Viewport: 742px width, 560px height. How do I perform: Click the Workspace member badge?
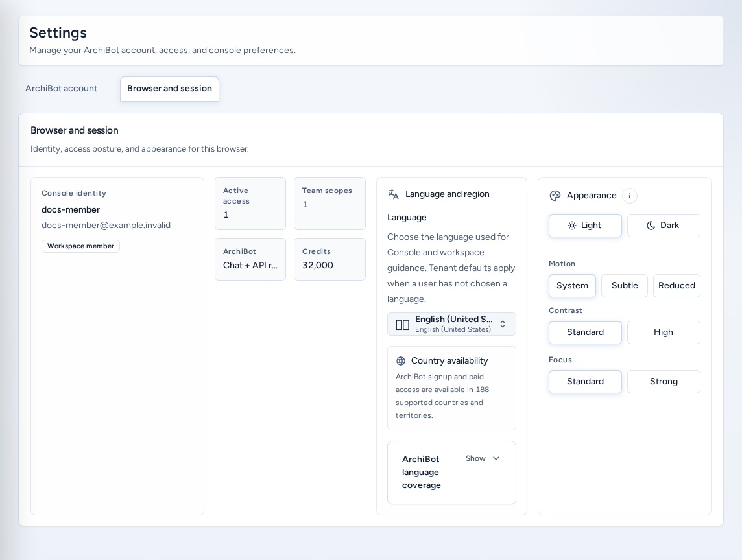80,246
